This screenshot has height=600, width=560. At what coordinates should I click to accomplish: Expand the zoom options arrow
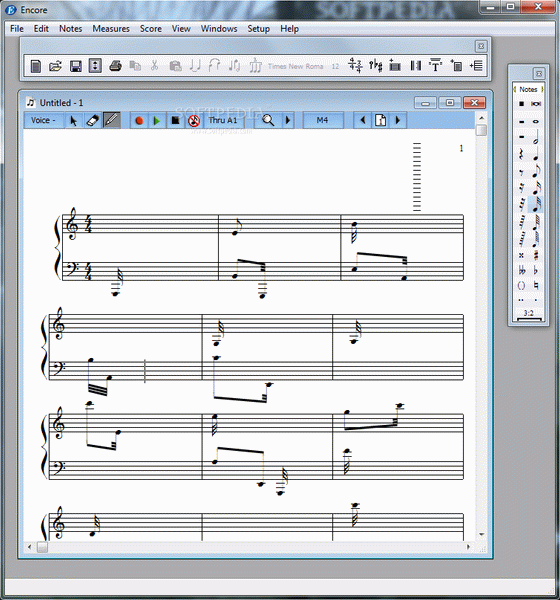(288, 121)
